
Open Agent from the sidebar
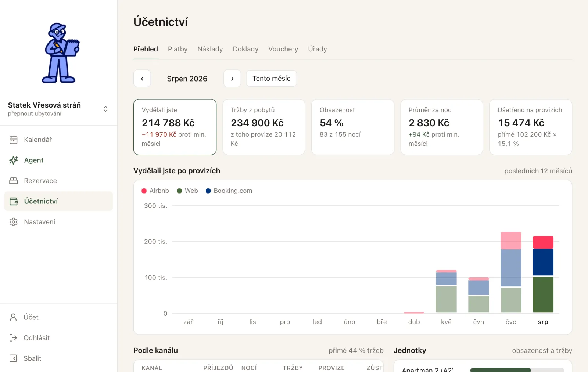click(x=58, y=160)
